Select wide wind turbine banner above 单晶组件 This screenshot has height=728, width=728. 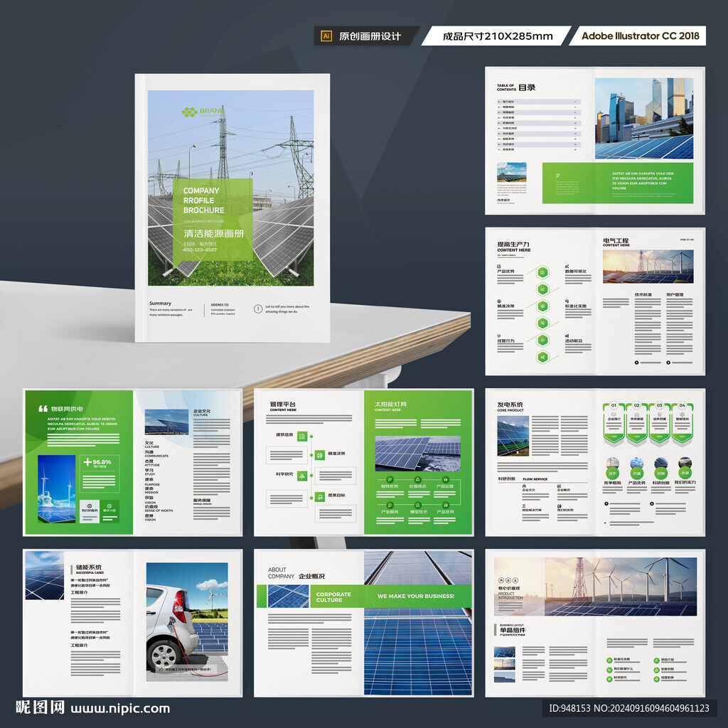[x=596, y=587]
